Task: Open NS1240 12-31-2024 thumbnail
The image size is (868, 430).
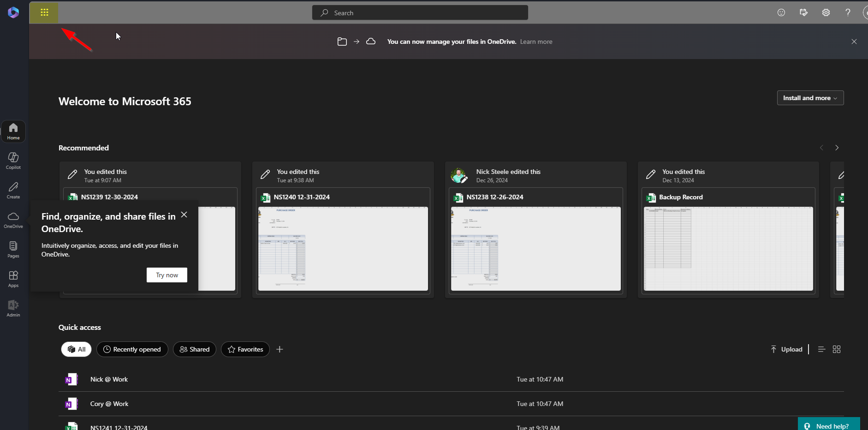Action: [343, 249]
